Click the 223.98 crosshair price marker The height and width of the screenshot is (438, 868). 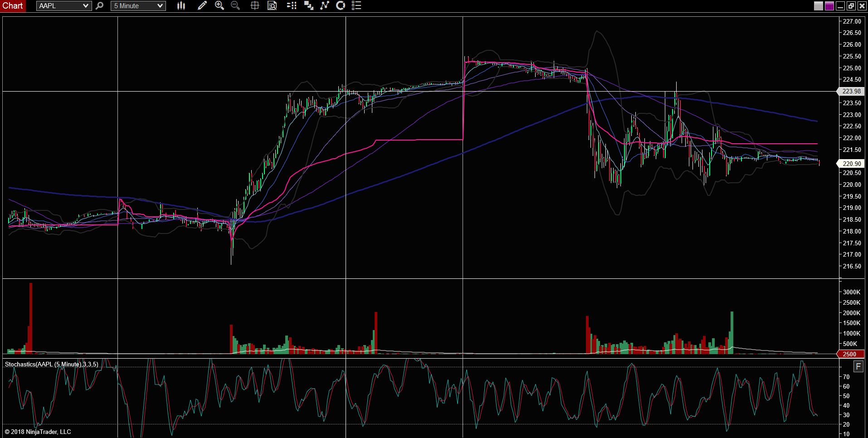[x=851, y=91]
